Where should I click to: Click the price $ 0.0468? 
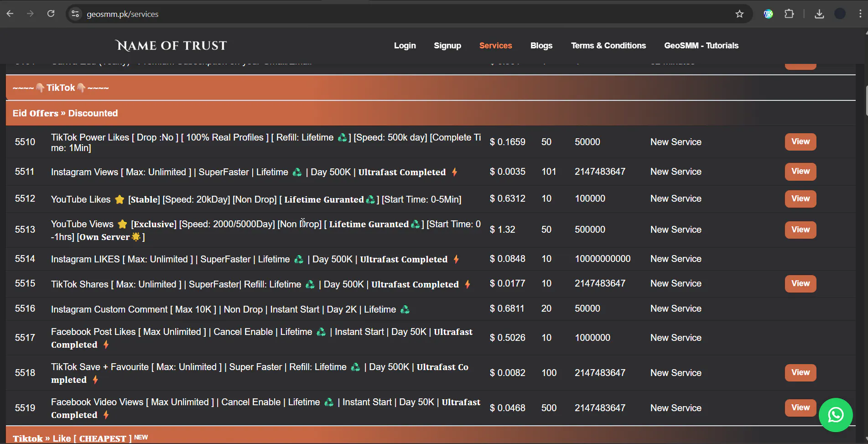click(x=508, y=408)
